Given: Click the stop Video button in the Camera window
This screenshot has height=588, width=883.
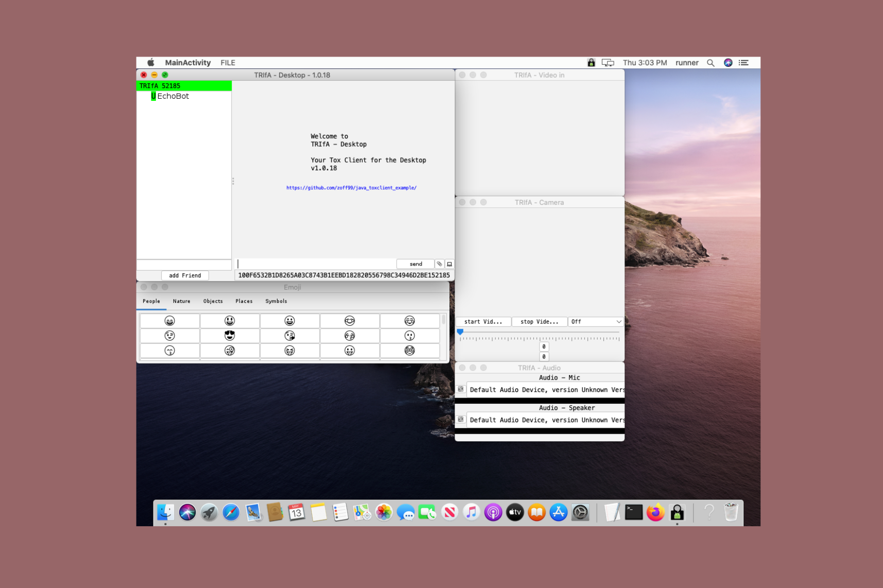Looking at the screenshot, I should [539, 322].
